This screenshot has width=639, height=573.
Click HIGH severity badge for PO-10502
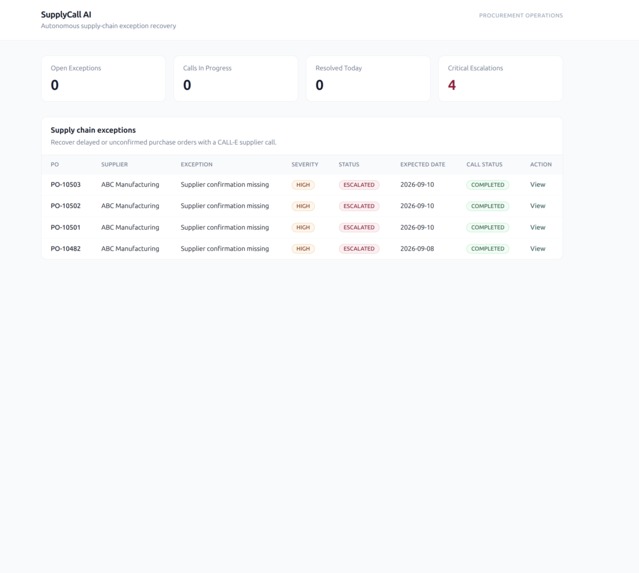point(303,206)
